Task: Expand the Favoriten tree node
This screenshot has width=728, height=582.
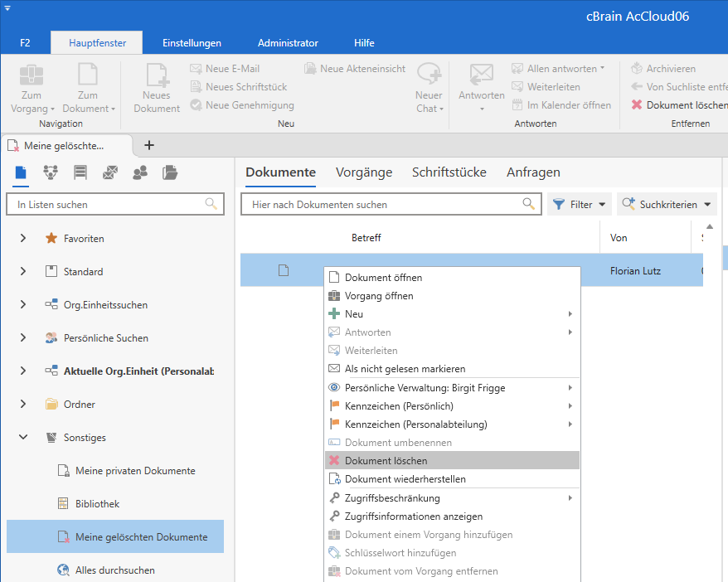Action: pos(23,239)
